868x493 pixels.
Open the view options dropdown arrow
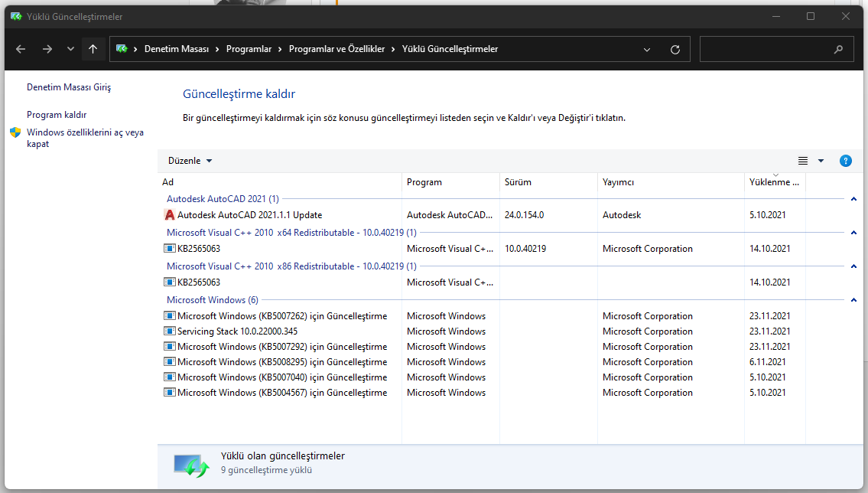[x=821, y=161]
